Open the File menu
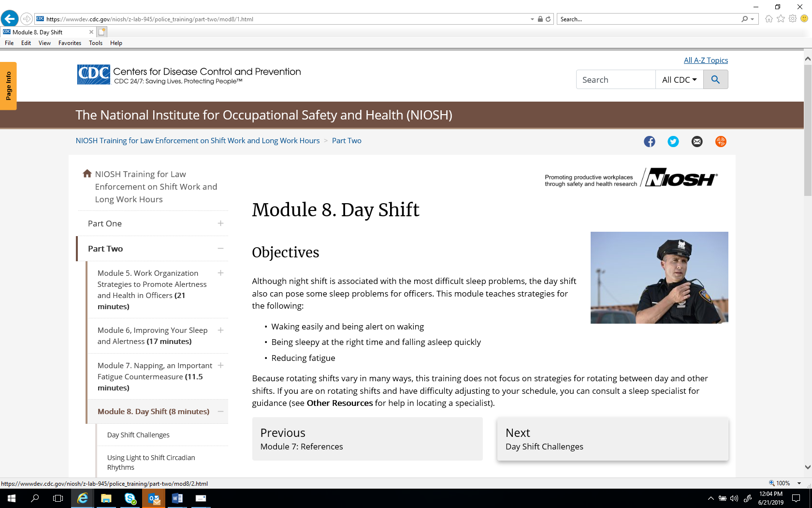 click(9, 43)
